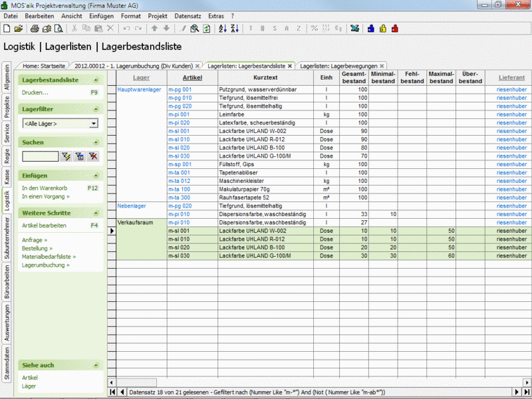Image resolution: width=532 pixels, height=399 pixels.
Task: Click the Materialbedarfsliste link
Action: [49, 257]
